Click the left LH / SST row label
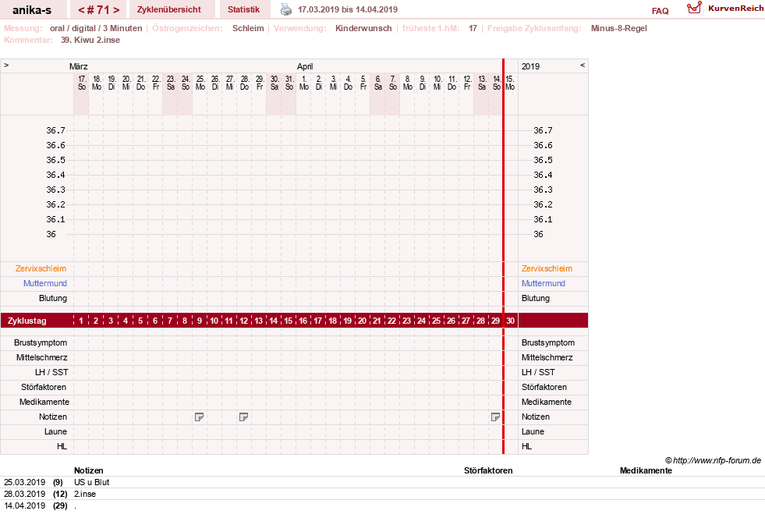765x532 pixels. [51, 372]
